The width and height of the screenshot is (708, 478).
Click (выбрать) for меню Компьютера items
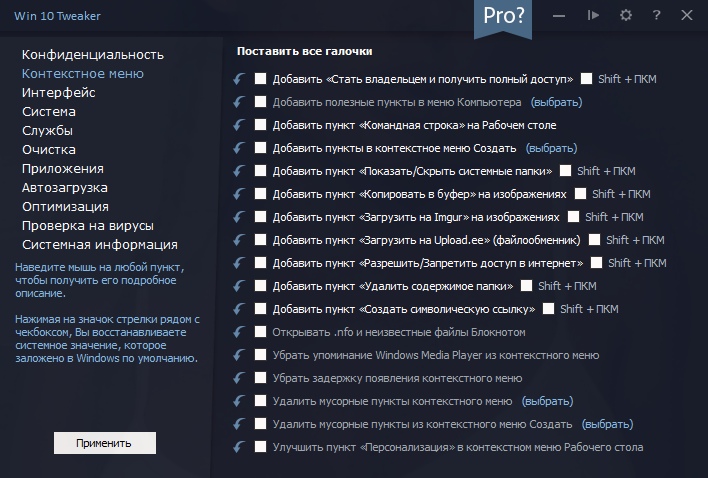pos(556,102)
